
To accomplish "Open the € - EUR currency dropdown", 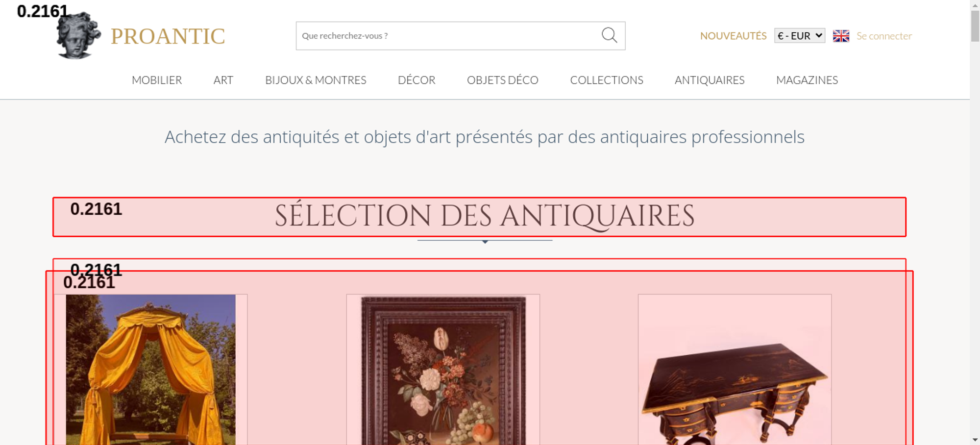I will click(x=800, y=36).
